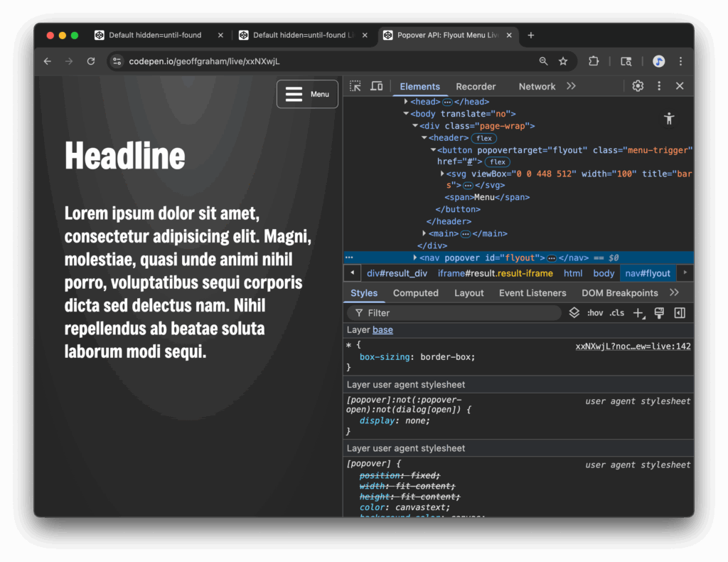
Task: Collapse the header element node
Action: tap(424, 137)
